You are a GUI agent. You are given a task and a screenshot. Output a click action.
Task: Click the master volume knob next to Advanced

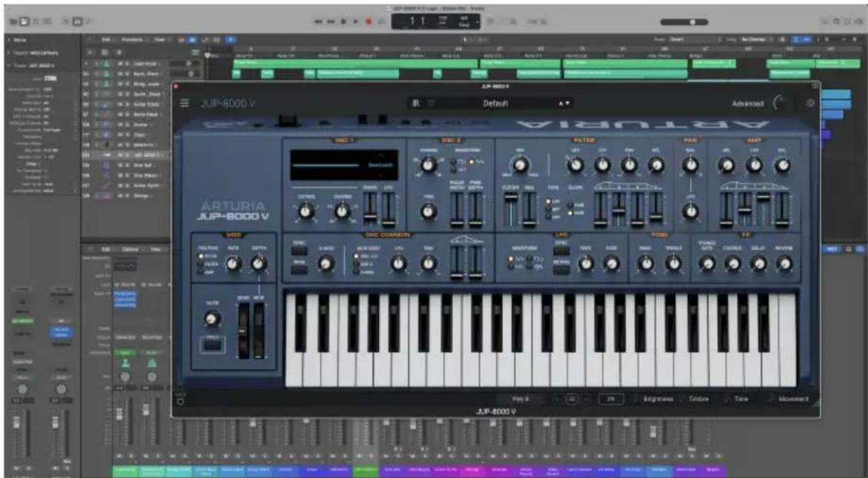point(781,104)
